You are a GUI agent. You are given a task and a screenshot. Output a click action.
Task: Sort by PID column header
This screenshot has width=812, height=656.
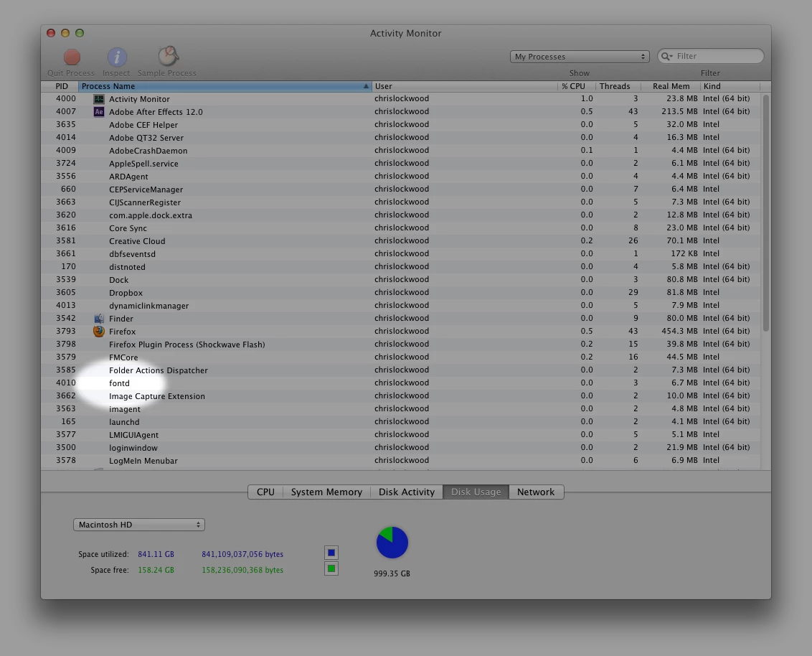pyautogui.click(x=60, y=86)
